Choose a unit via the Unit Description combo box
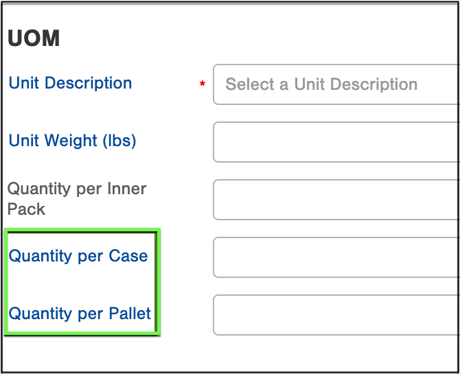This screenshot has width=460, height=374. coord(336,85)
